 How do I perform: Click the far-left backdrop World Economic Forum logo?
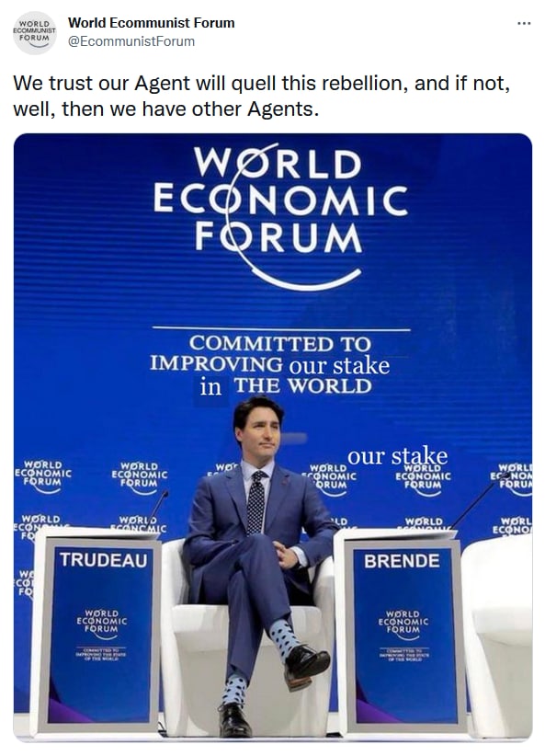42,475
